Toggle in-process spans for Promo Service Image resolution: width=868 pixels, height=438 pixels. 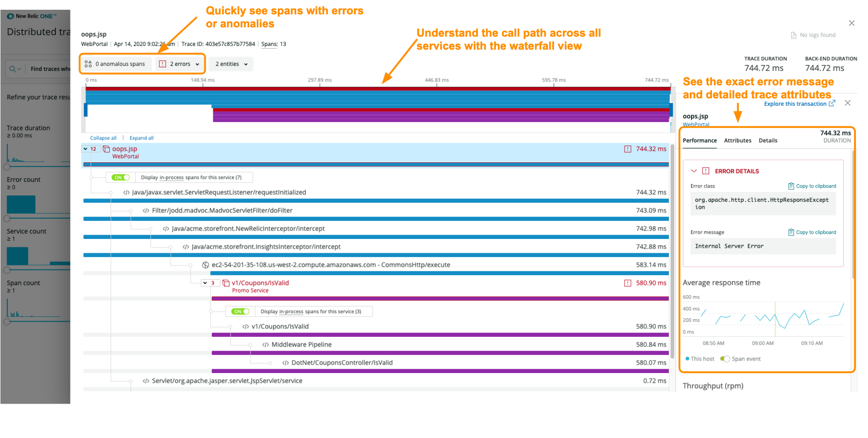point(240,312)
